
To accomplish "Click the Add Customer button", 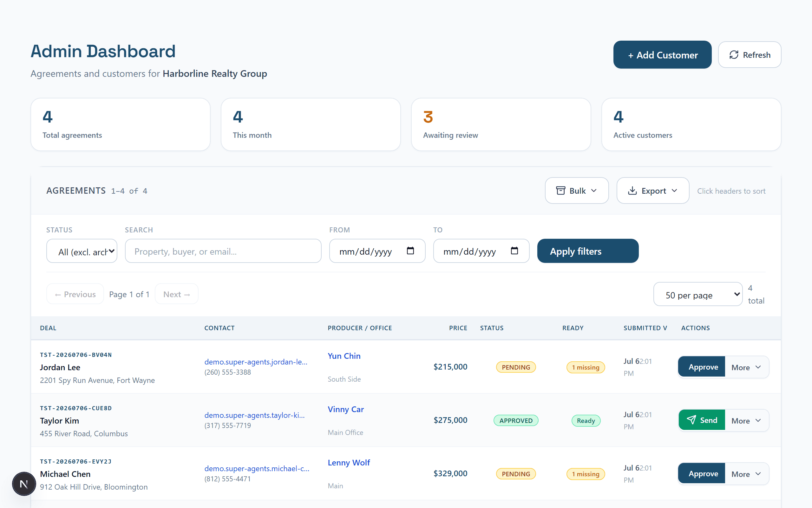I will click(662, 55).
